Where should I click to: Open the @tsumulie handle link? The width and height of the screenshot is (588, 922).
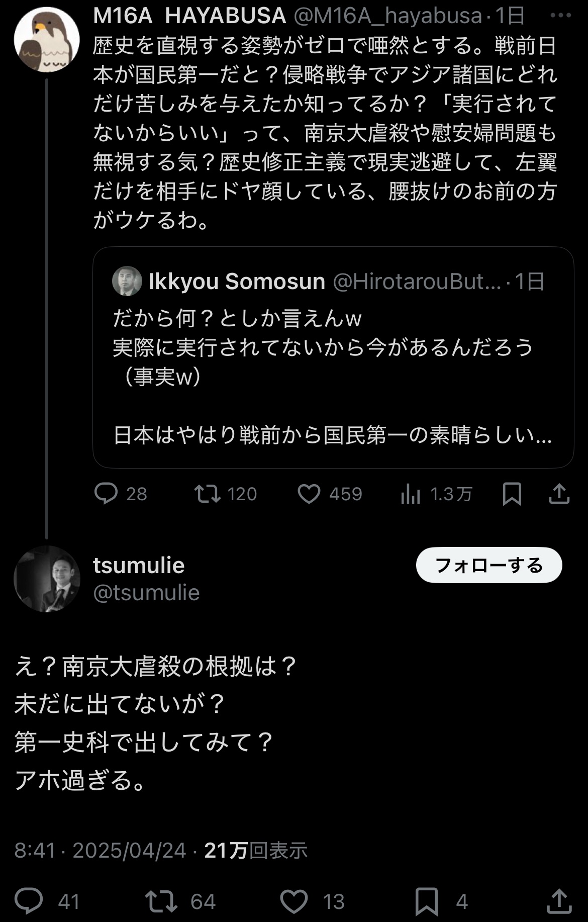pos(146,593)
